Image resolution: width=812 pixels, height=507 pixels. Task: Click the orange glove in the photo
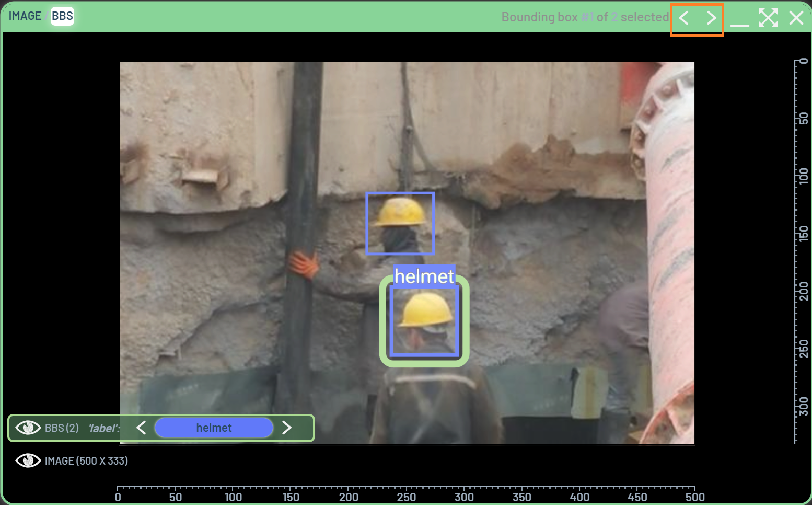(303, 264)
